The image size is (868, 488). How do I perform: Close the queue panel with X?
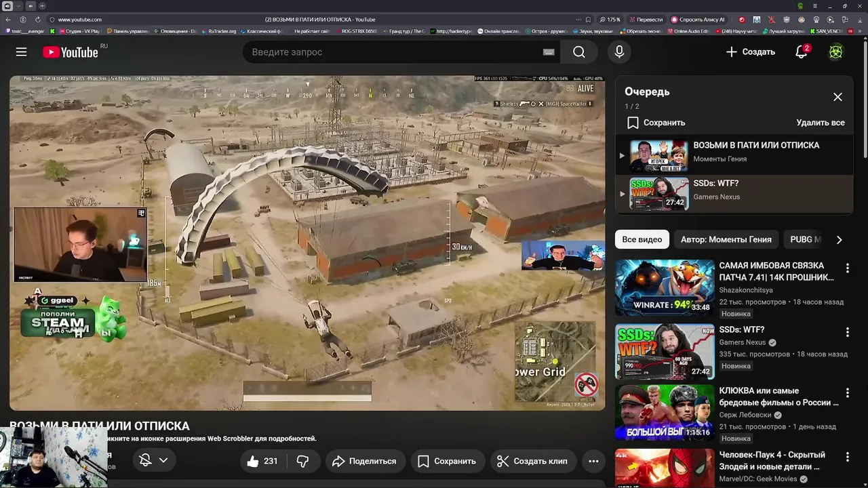point(837,97)
